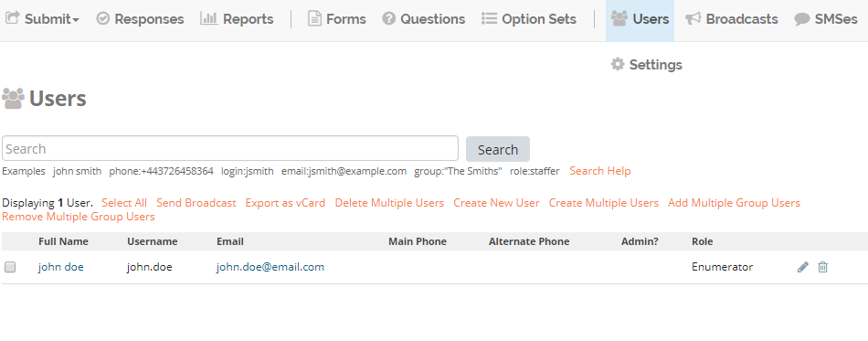Delete john doe with the trash icon
The image size is (868, 341).
click(823, 267)
